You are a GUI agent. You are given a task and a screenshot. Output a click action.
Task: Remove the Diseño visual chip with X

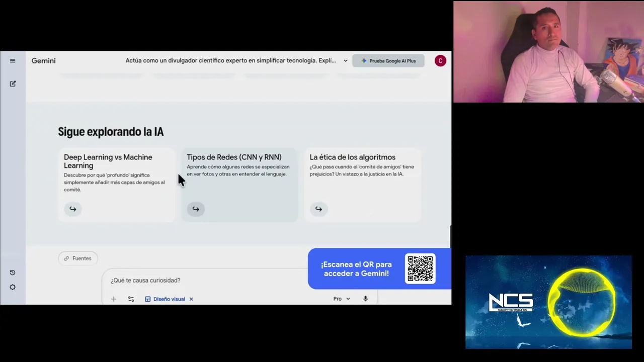click(x=191, y=299)
